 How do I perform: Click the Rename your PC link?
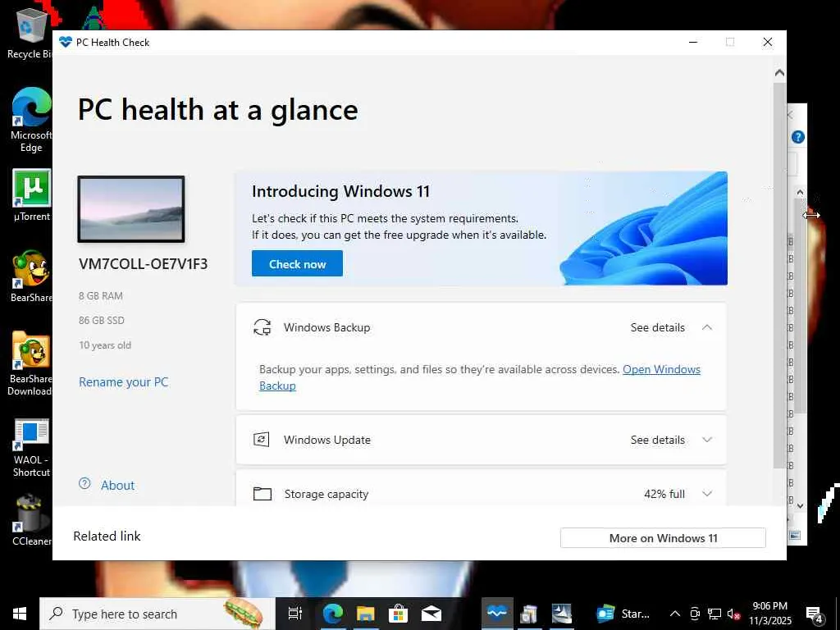(x=123, y=382)
